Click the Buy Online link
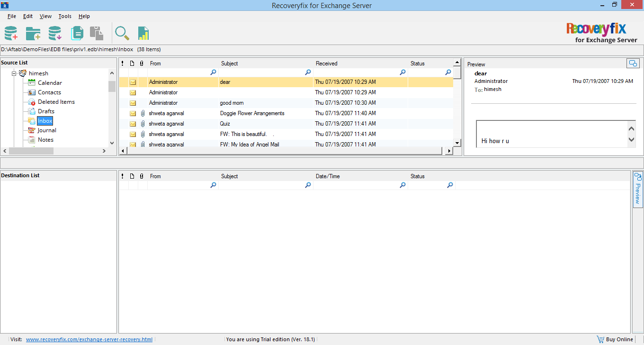The image size is (644, 345). pos(619,339)
